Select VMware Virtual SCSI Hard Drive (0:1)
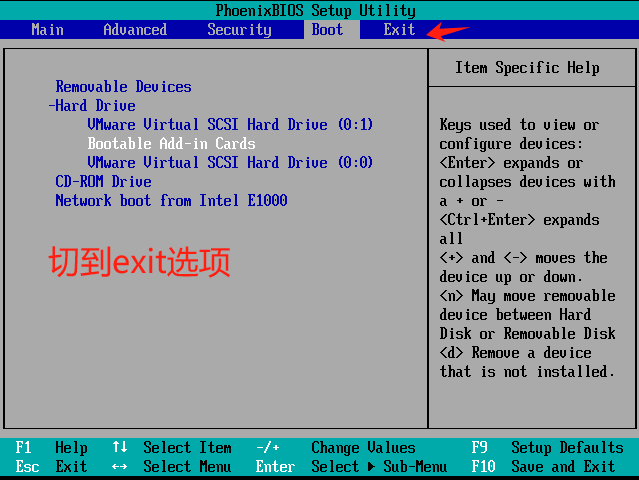This screenshot has width=639, height=480. click(230, 125)
